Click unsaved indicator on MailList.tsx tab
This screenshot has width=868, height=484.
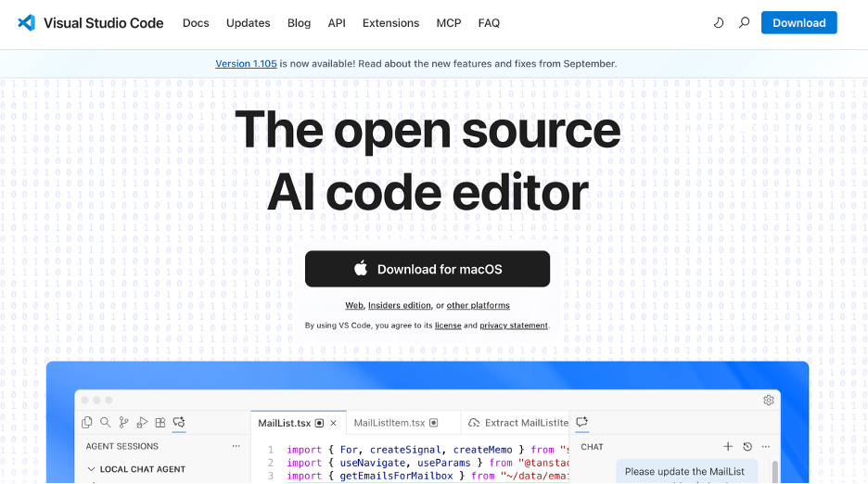pyautogui.click(x=319, y=423)
